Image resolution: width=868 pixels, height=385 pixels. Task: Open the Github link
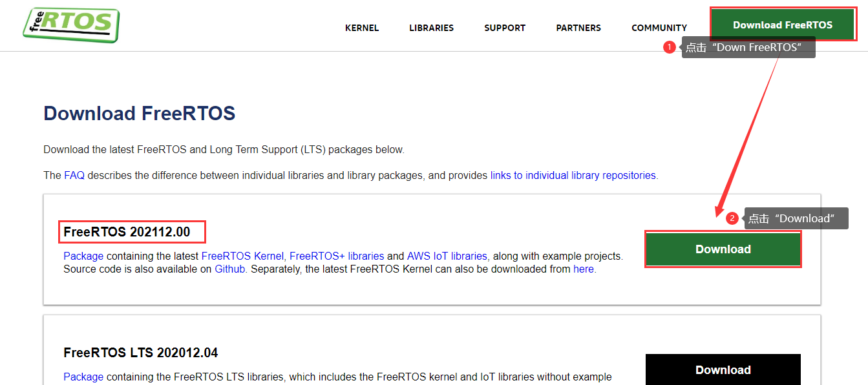pos(230,269)
